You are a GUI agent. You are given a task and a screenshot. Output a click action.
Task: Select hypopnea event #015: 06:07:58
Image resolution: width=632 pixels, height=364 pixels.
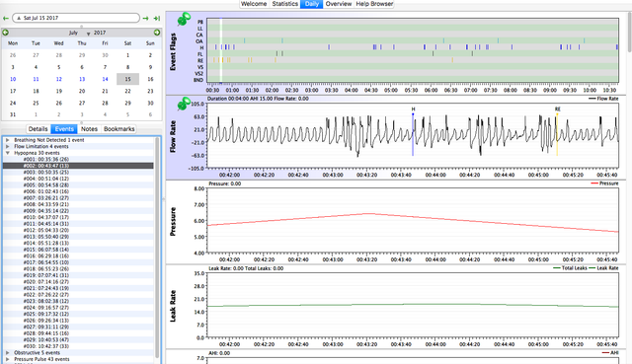[78, 250]
